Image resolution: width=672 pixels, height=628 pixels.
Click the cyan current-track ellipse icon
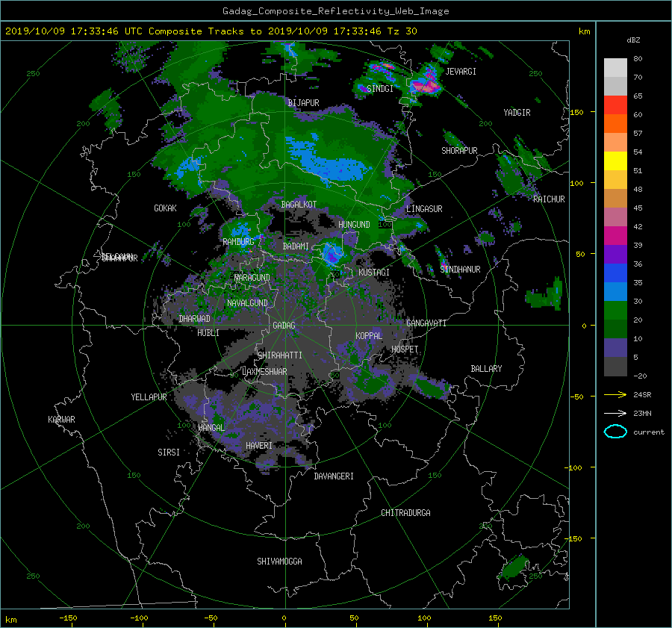click(x=615, y=432)
